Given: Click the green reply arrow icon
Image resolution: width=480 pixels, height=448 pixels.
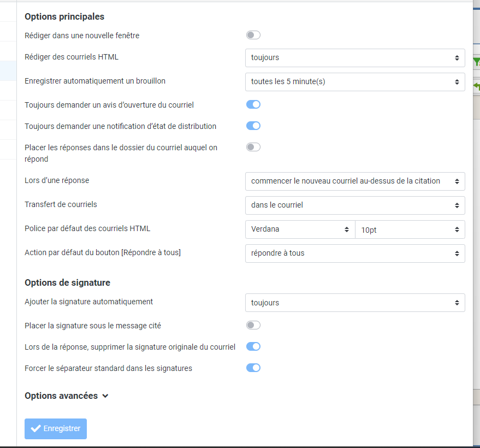Looking at the screenshot, I should 477,86.
